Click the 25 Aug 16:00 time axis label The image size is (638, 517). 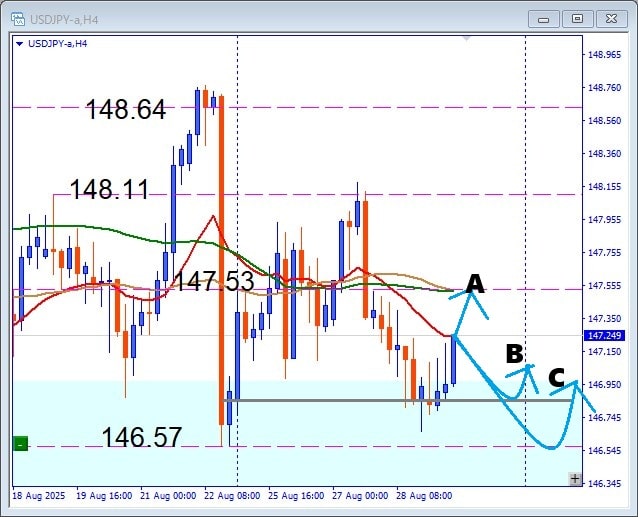296,496
